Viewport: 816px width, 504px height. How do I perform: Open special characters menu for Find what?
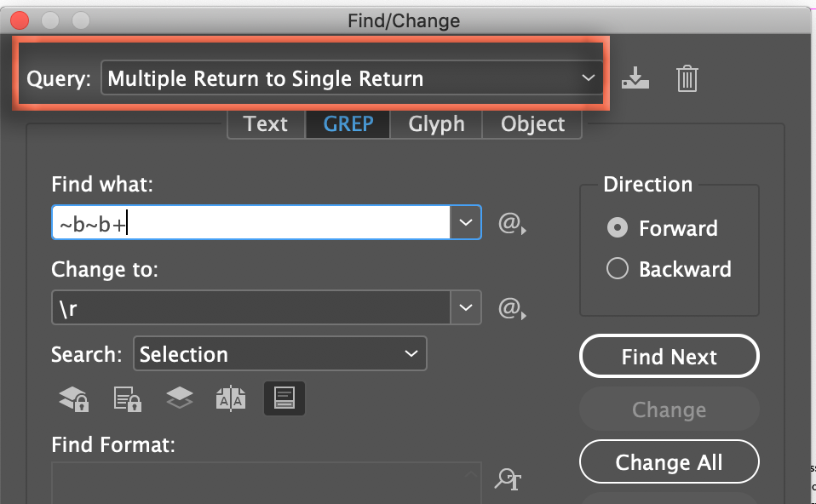pos(510,225)
